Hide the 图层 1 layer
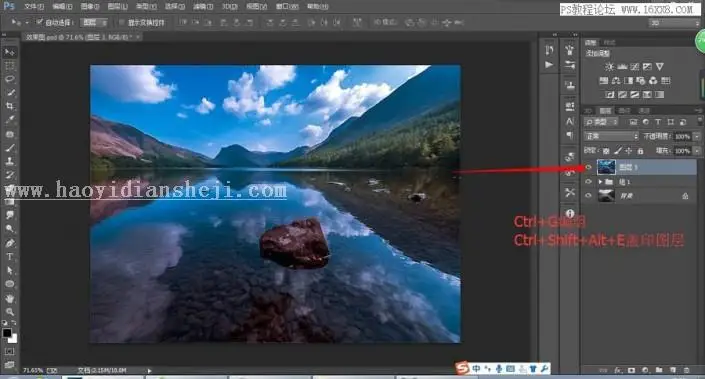Image resolution: width=705 pixels, height=379 pixels. click(588, 167)
